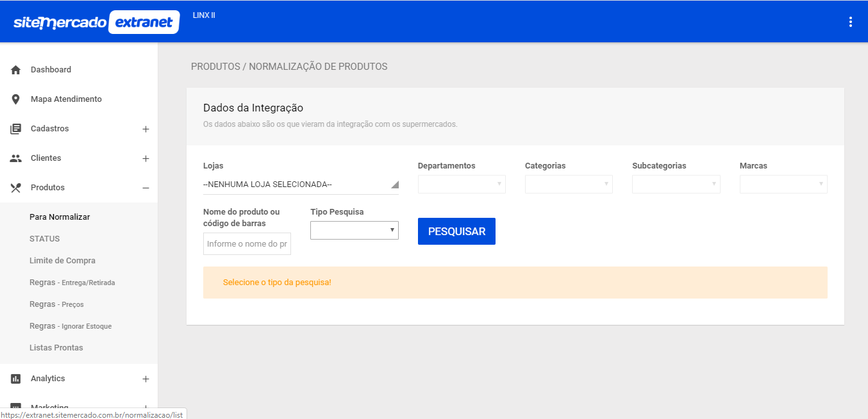Open the Departamentos dropdown

point(462,185)
